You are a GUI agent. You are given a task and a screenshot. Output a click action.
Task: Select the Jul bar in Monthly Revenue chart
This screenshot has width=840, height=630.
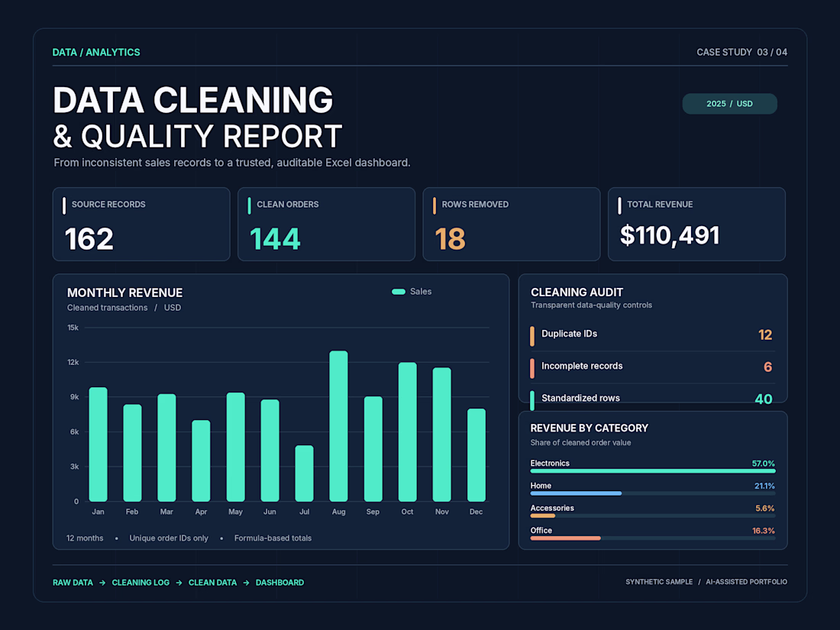[x=304, y=473]
